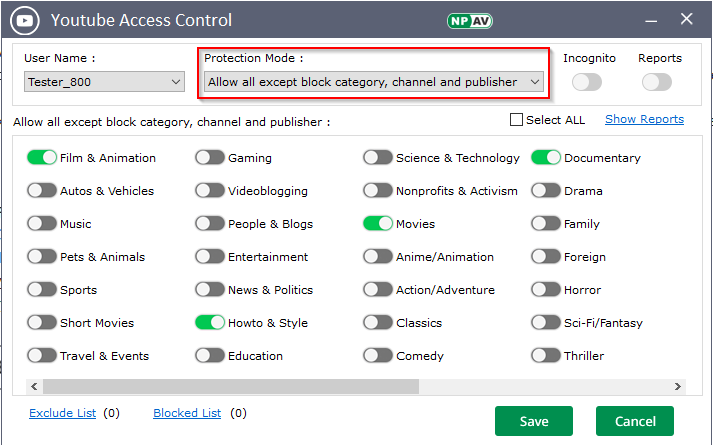Turn off the Documentary category toggle
The height and width of the screenshot is (445, 713).
click(546, 157)
